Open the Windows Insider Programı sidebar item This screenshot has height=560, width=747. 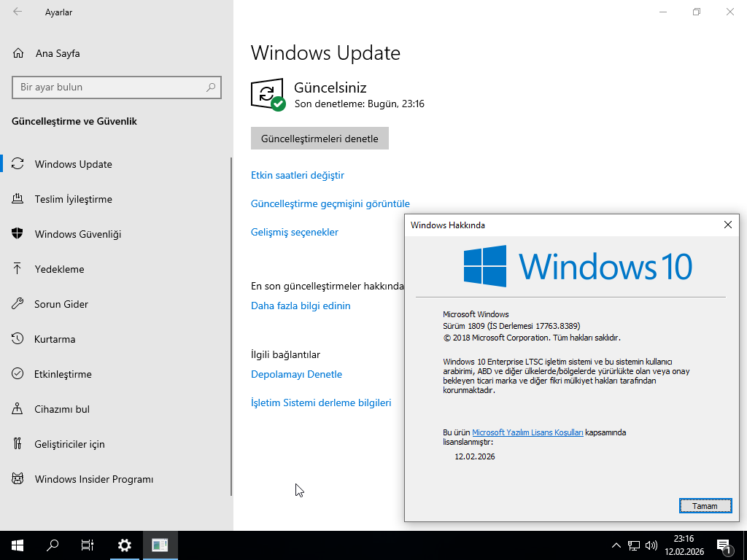tap(94, 479)
